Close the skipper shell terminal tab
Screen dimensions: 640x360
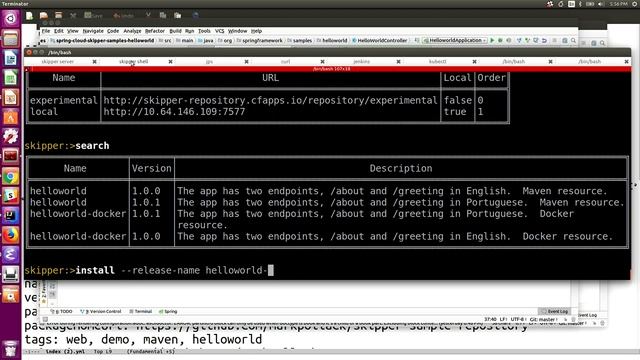coord(170,62)
